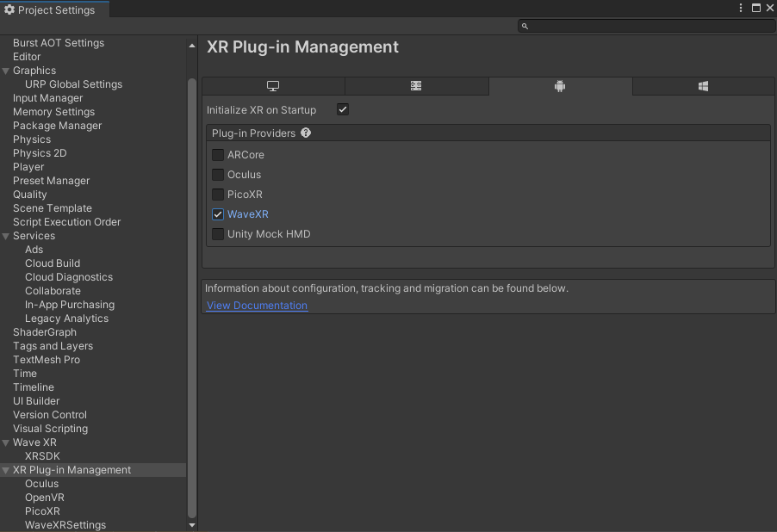Select the Universal Windows Platform tab
This screenshot has width=777, height=532.
[703, 86]
